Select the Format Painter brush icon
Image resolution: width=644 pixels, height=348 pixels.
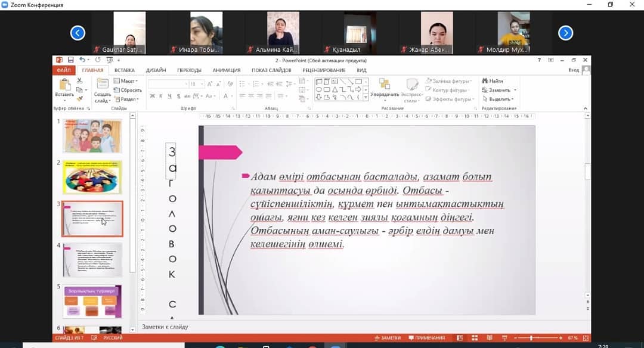point(81,97)
